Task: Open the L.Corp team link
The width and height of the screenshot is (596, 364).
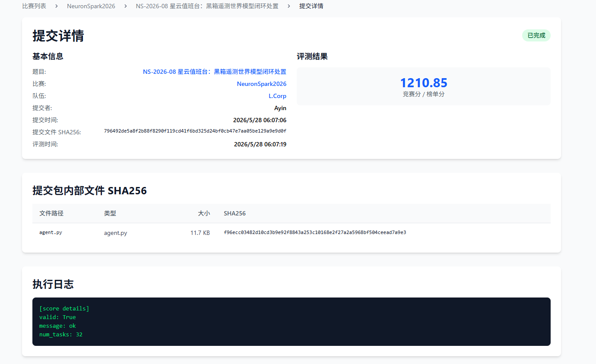Action: coord(277,96)
